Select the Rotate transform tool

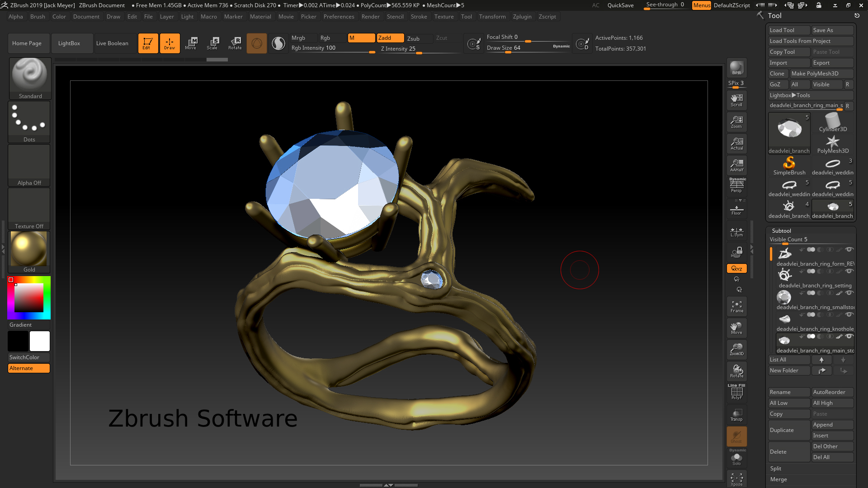click(235, 43)
